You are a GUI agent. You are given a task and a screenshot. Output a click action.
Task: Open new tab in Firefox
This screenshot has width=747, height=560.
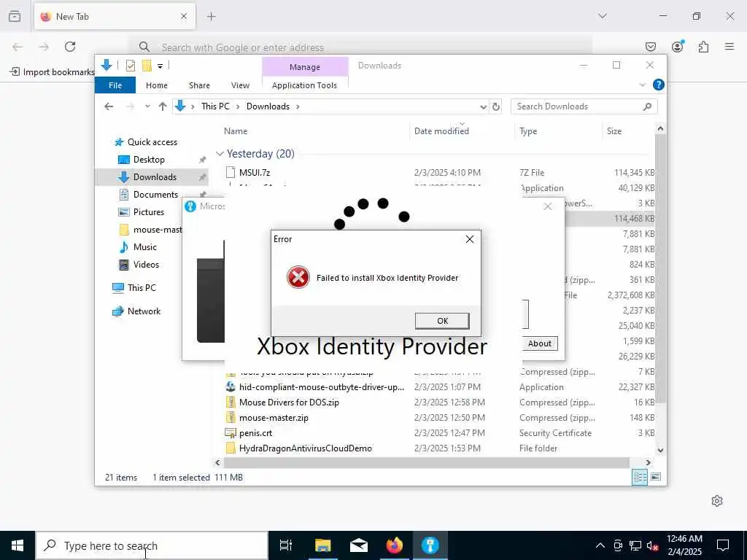211,17
